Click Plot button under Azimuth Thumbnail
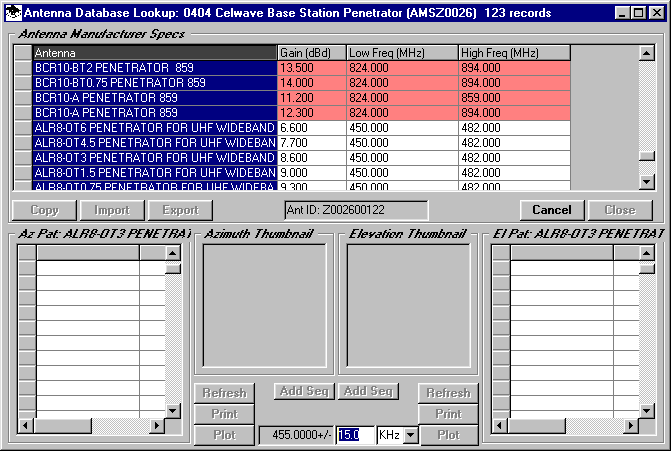Image resolution: width=671 pixels, height=451 pixels. point(224,435)
